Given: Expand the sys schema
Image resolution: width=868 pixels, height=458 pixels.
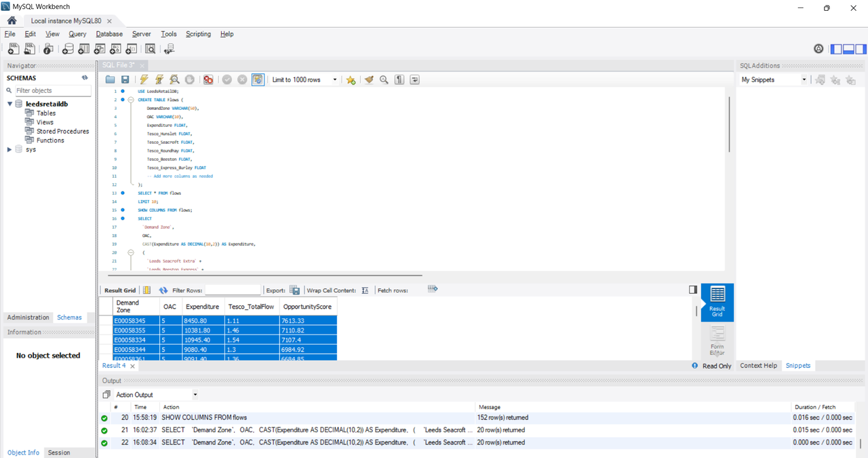Looking at the screenshot, I should 9,149.
